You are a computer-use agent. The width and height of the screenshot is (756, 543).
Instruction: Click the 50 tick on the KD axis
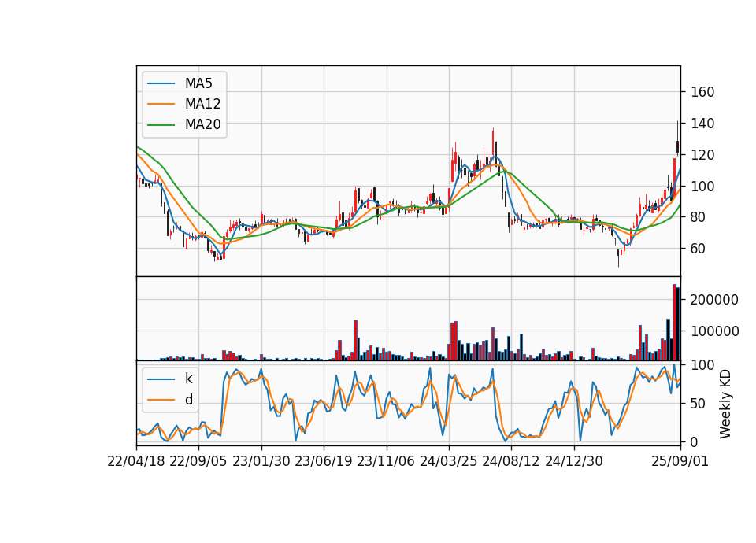click(x=699, y=404)
